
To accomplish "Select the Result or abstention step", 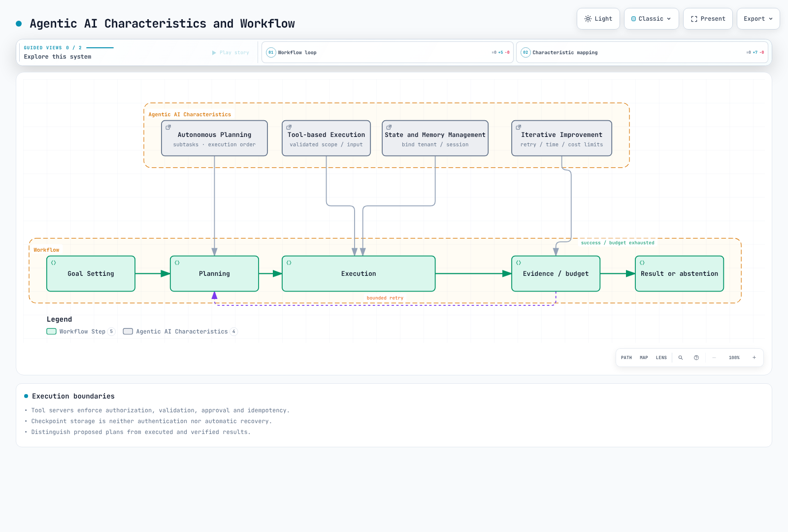I will coord(679,273).
